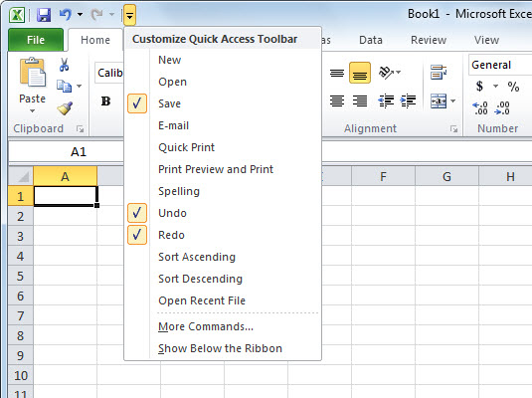Open the Paste options dropdown arrow
This screenshot has height=398, width=532.
pos(32,111)
